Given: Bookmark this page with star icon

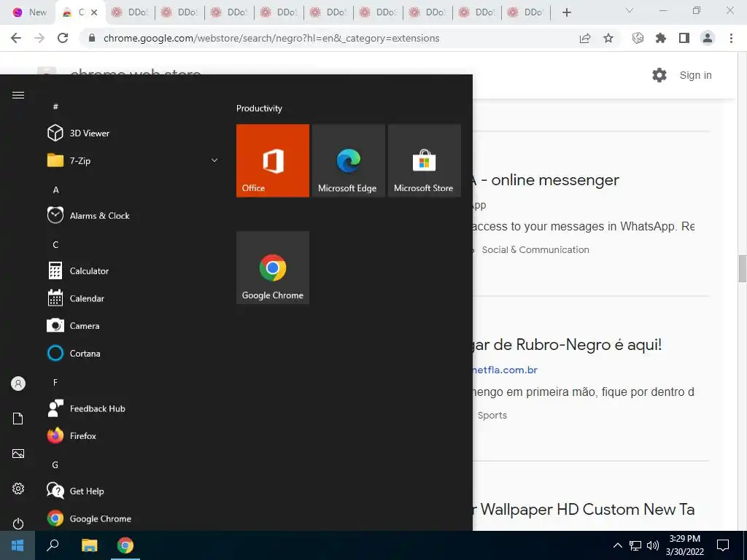Looking at the screenshot, I should [608, 38].
